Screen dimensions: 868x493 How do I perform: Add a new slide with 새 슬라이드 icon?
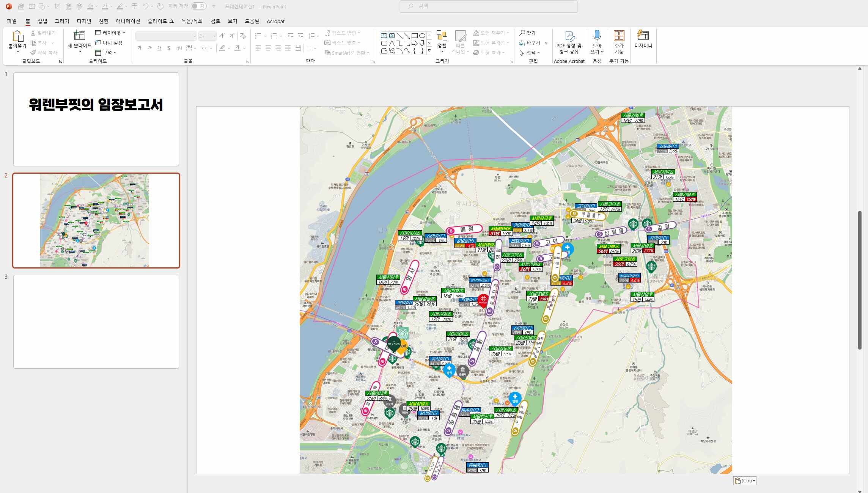tap(79, 36)
